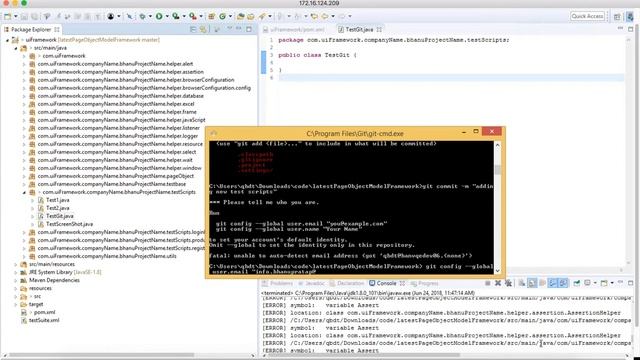Collapse the uiFramework project node
Screen dimensions: 640x360
tap(7, 40)
